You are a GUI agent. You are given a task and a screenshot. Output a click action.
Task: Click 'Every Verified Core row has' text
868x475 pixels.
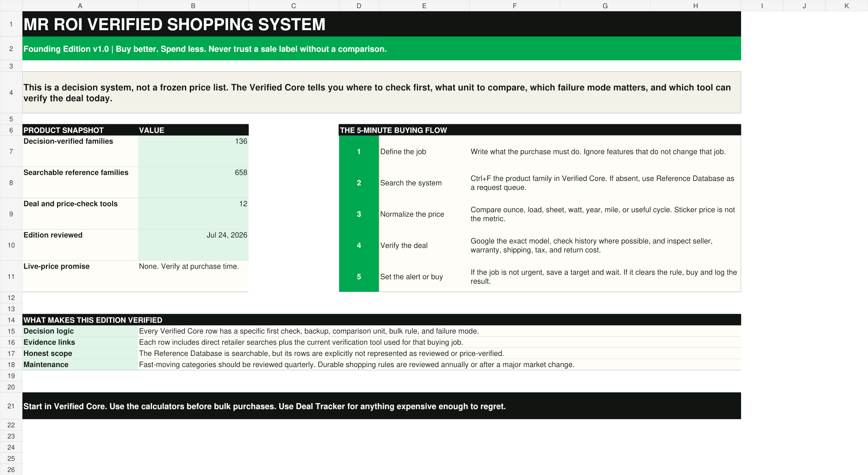pyautogui.click(x=439, y=331)
